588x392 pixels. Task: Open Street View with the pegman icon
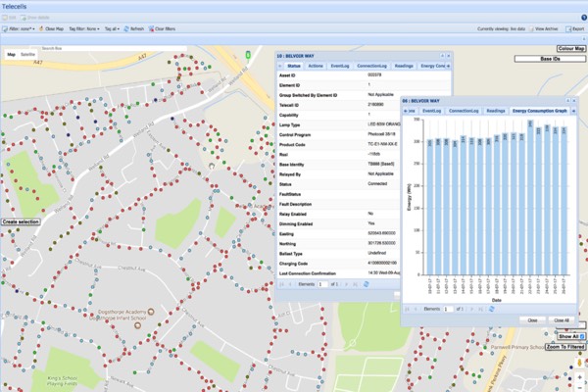pos(580,363)
